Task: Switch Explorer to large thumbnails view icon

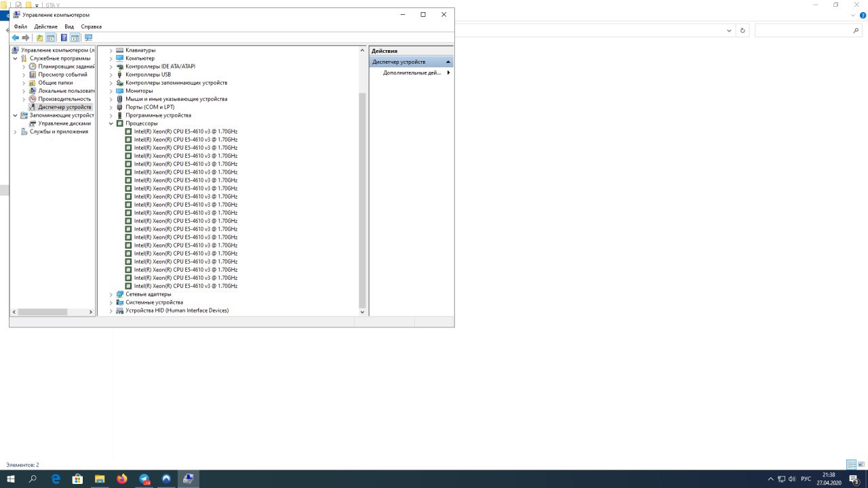Action: 862,465
